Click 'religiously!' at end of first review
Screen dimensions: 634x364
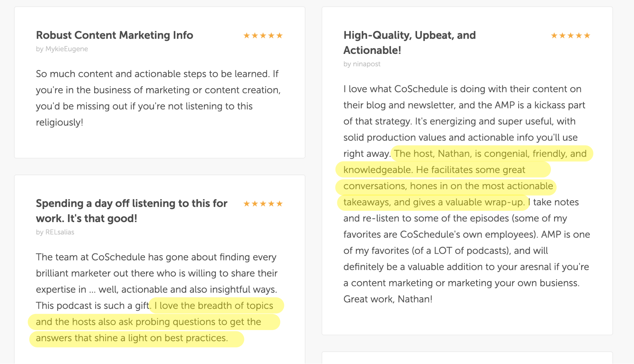tap(59, 122)
